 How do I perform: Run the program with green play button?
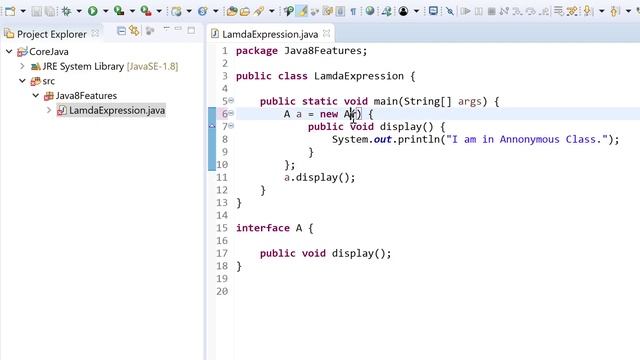click(93, 11)
